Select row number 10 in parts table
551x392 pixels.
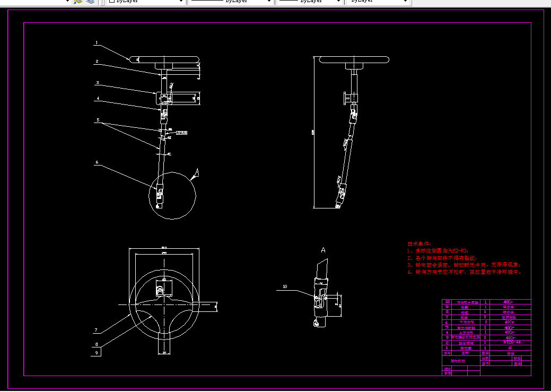pyautogui.click(x=447, y=302)
